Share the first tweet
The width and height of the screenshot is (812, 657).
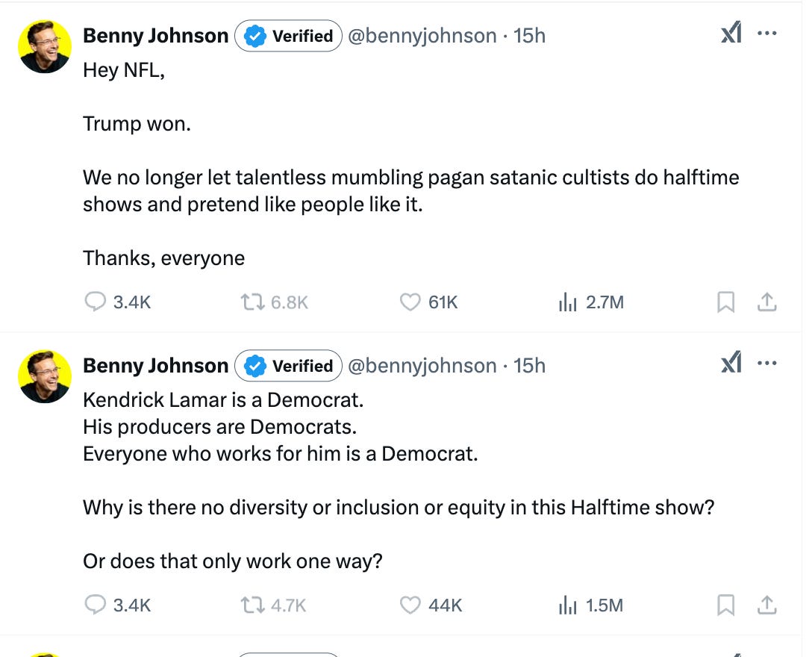point(767,302)
